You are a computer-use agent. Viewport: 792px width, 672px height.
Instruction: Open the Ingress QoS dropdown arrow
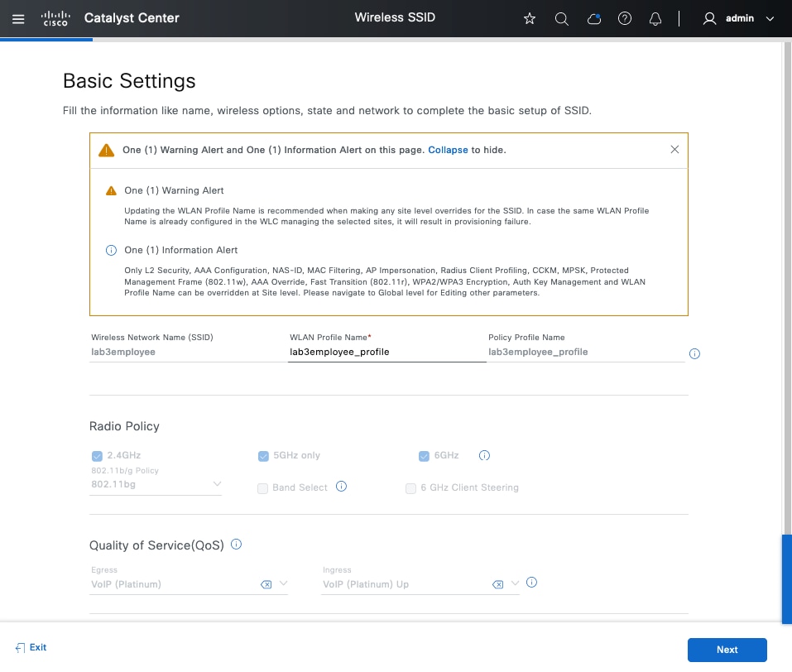click(515, 583)
